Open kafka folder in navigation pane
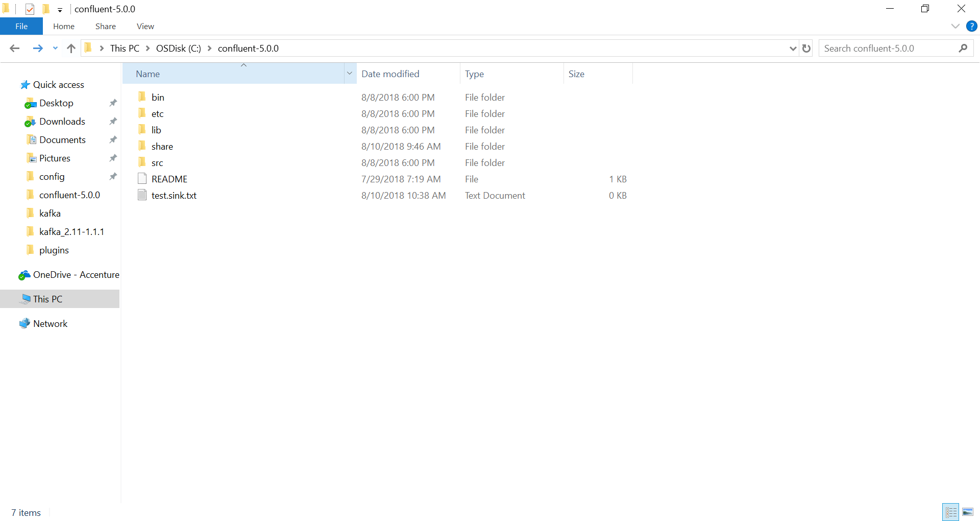The width and height of the screenshot is (980, 521). pyautogui.click(x=50, y=214)
